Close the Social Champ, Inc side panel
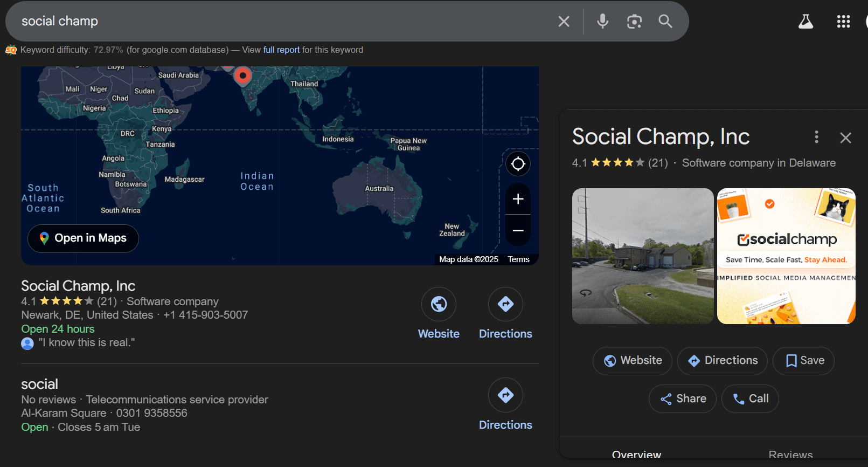Image resolution: width=868 pixels, height=467 pixels. (x=845, y=138)
